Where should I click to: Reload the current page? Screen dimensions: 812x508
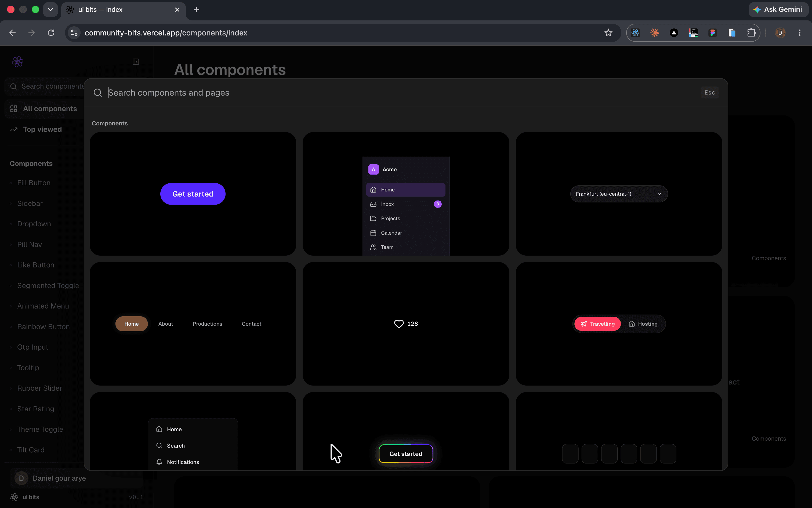pyautogui.click(x=51, y=32)
